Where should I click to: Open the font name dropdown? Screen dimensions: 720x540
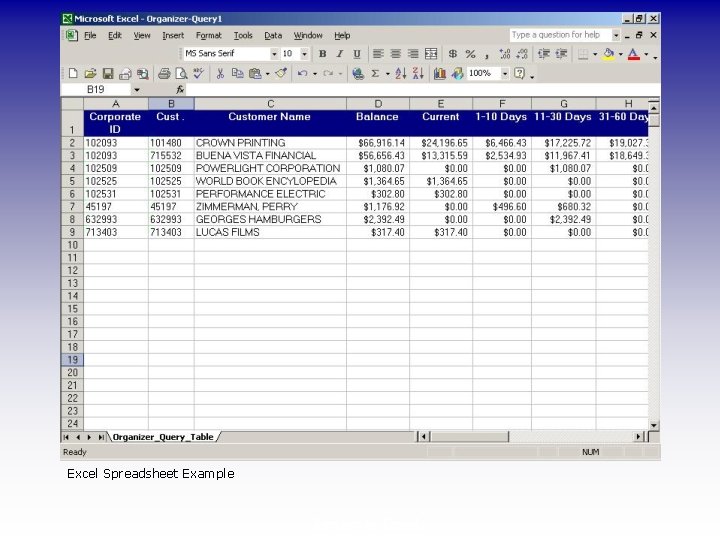274,54
